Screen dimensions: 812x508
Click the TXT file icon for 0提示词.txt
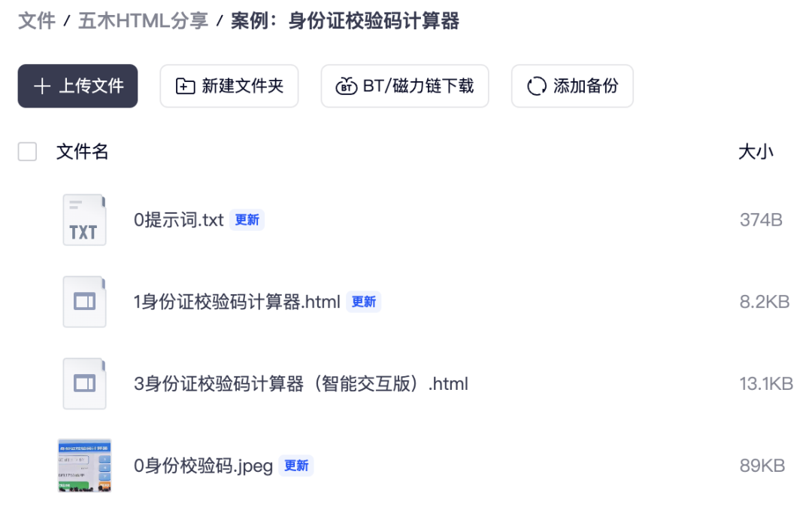[84, 220]
